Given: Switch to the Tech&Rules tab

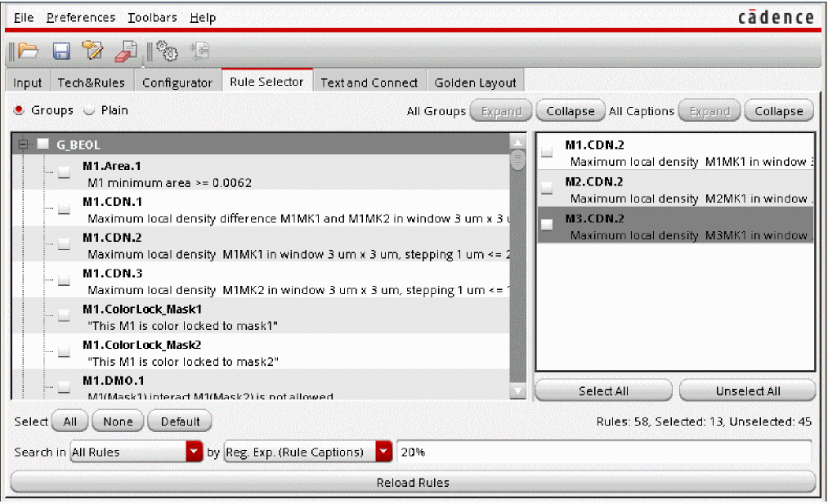Looking at the screenshot, I should [x=92, y=83].
